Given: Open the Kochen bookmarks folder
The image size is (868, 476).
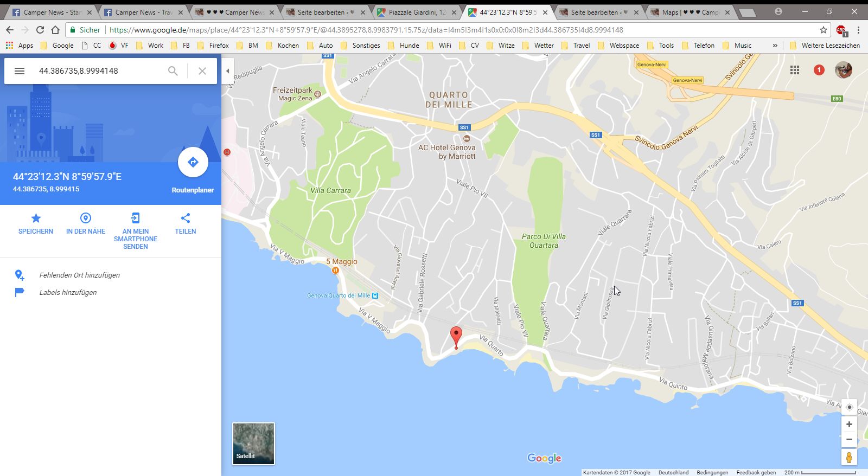Looking at the screenshot, I should tap(283, 46).
